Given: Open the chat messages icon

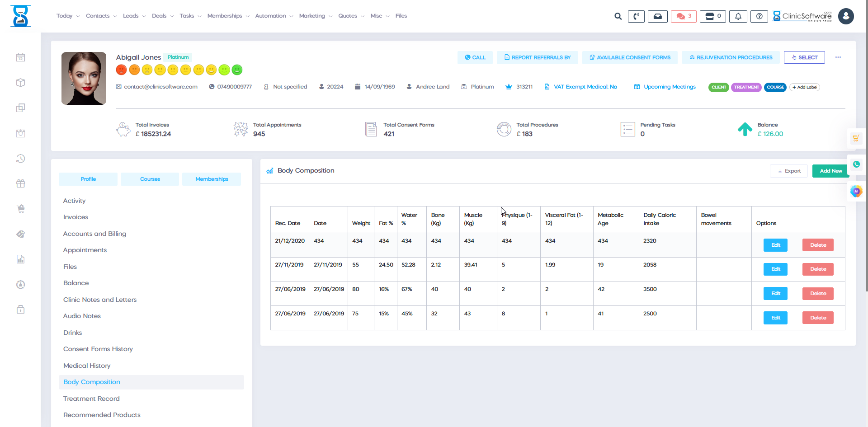Looking at the screenshot, I should 683,16.
